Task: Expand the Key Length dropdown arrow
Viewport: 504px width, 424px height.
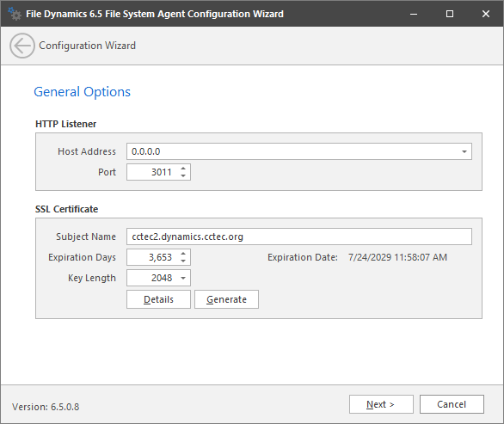Action: [183, 278]
